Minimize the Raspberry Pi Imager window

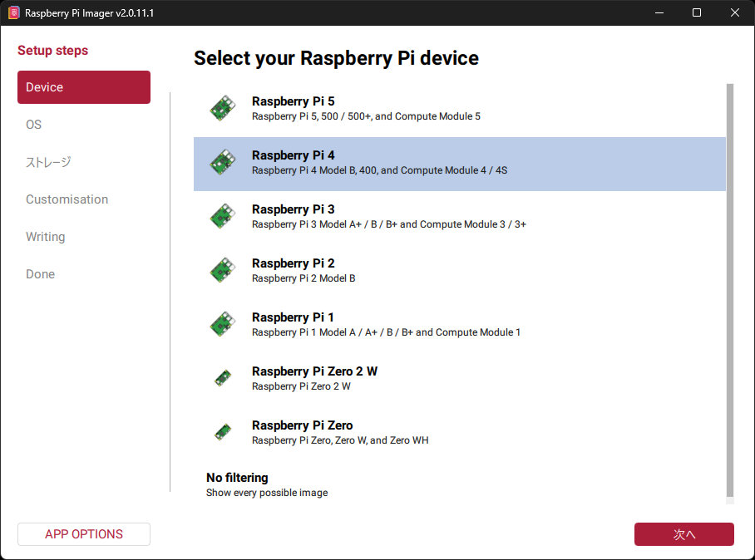click(659, 13)
